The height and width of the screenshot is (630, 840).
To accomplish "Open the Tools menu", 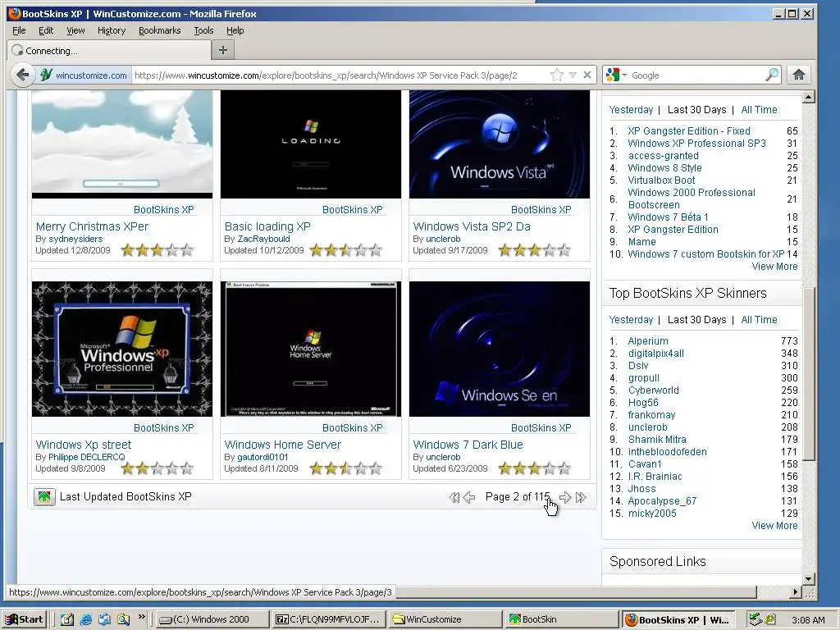I will click(203, 30).
